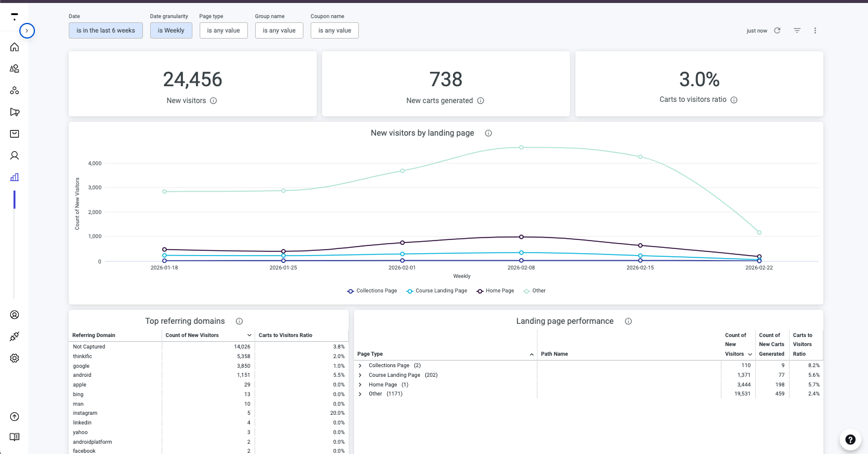Open the megaphone marketing icon
This screenshot has height=454, width=868.
pyautogui.click(x=14, y=112)
